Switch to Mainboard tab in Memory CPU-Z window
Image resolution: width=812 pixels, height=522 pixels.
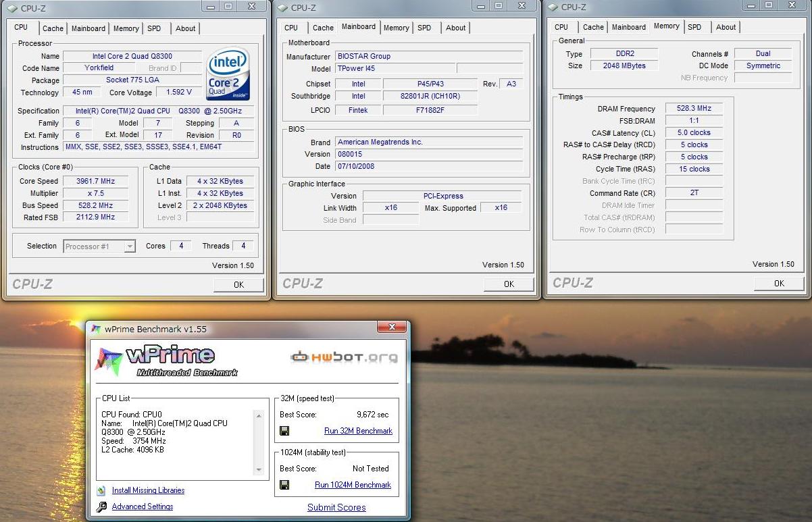click(x=629, y=27)
